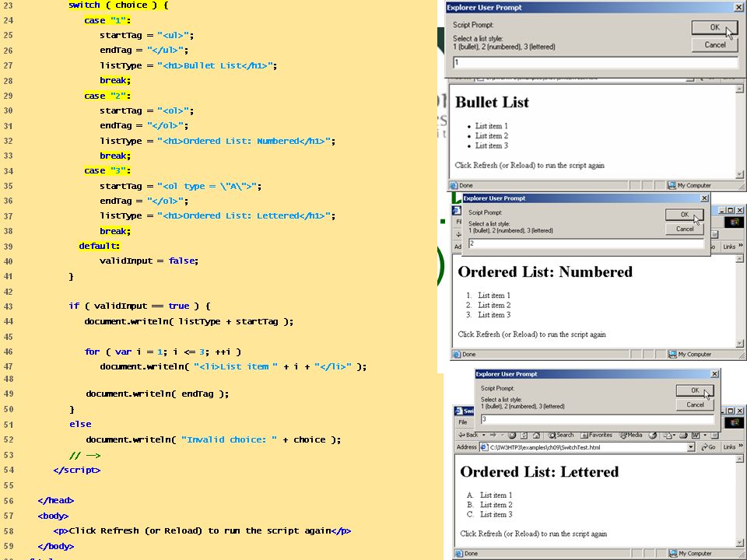Screen dimensions: 747x560
Task: Go to the Home page via toolbar icon
Action: 536,435
